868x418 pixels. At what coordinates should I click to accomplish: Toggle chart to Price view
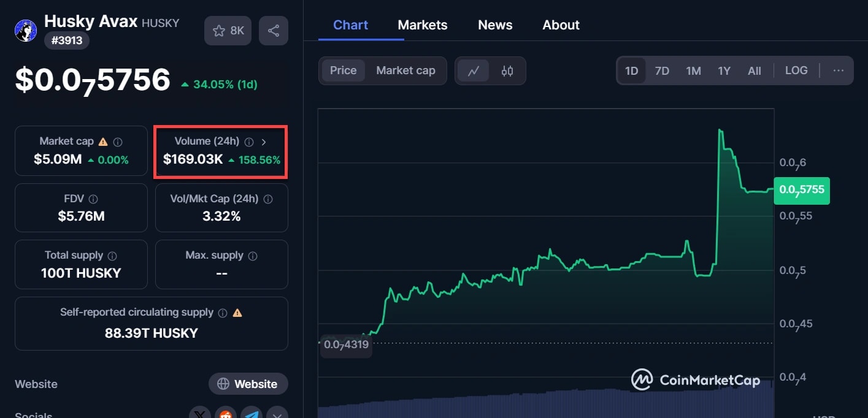click(x=343, y=70)
